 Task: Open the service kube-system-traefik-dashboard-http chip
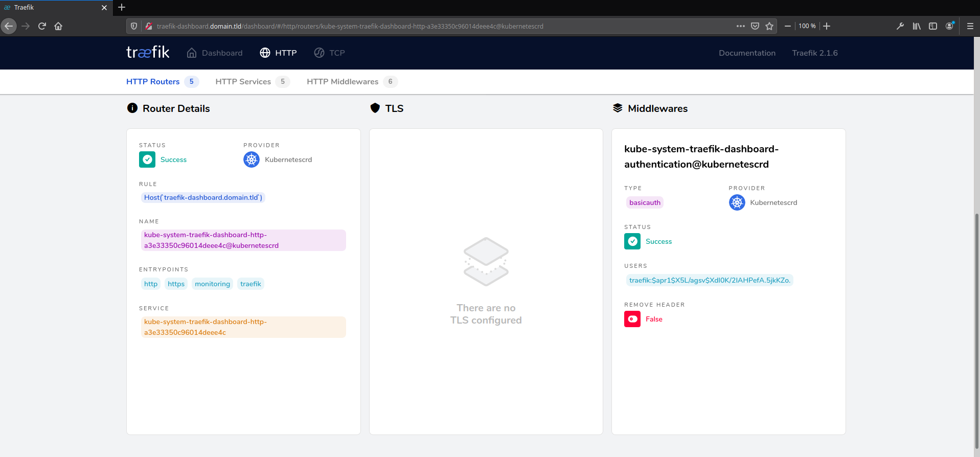pos(243,327)
